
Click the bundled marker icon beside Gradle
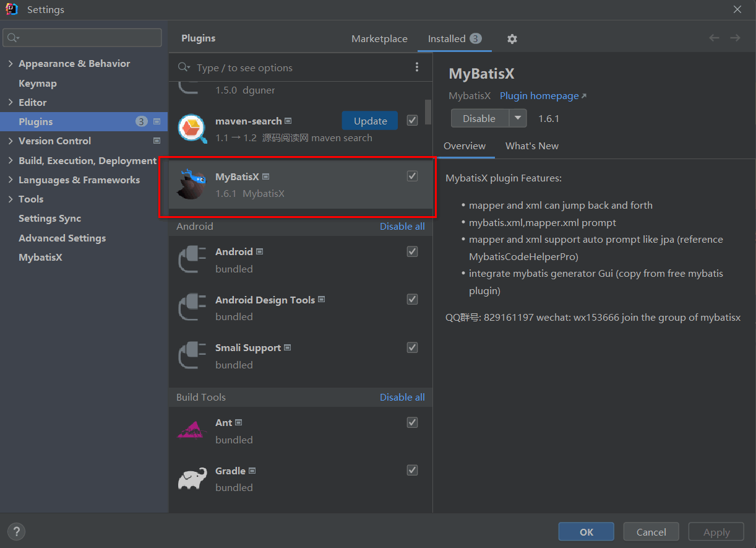click(x=252, y=471)
